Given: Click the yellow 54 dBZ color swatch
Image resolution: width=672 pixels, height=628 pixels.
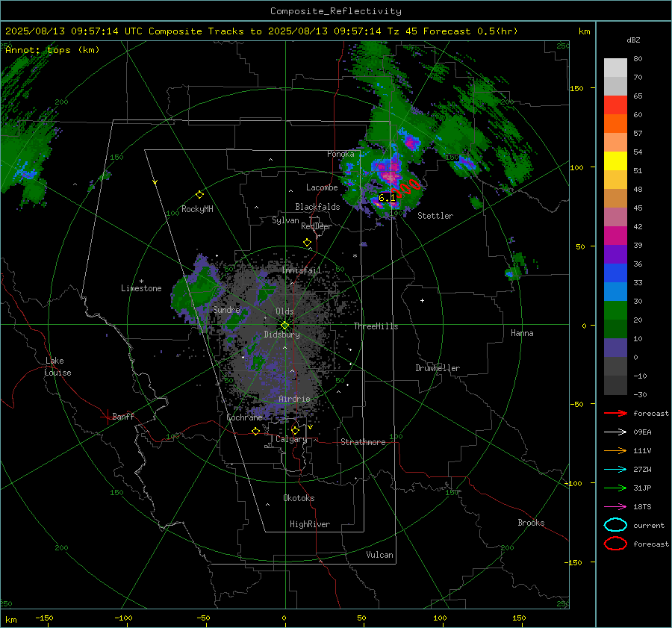Looking at the screenshot, I should pyautogui.click(x=615, y=161).
